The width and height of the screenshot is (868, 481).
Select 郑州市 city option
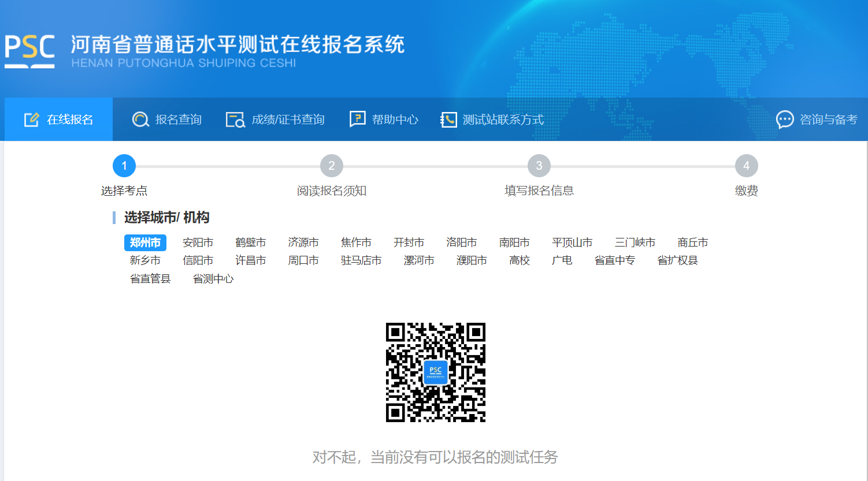click(145, 243)
